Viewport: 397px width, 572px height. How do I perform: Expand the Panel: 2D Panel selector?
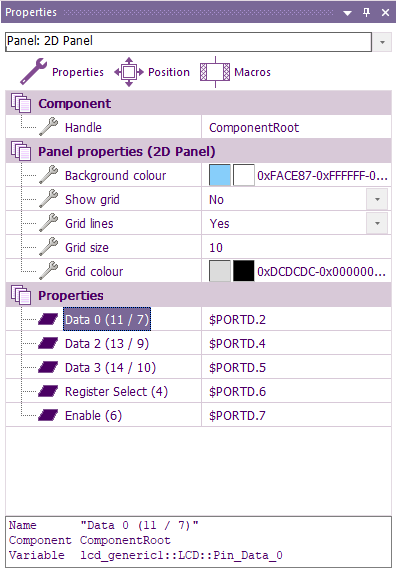coord(382,42)
